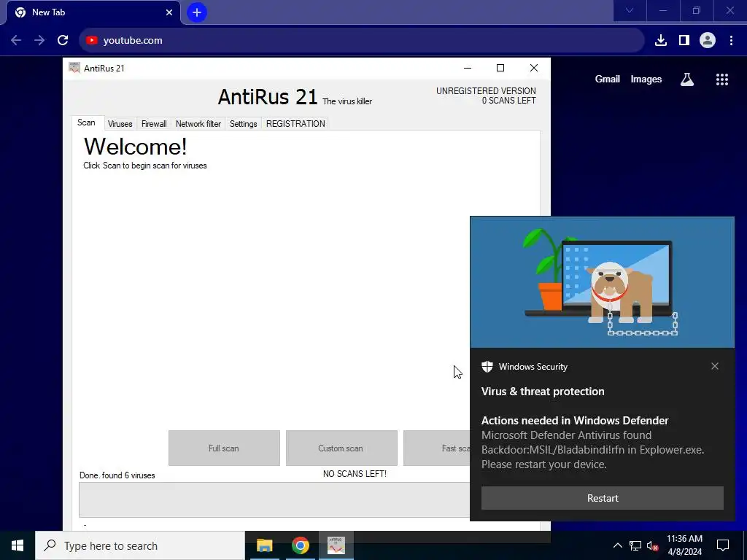
Task: Click the 'NO SCANS LEFT!' message
Action: click(355, 474)
